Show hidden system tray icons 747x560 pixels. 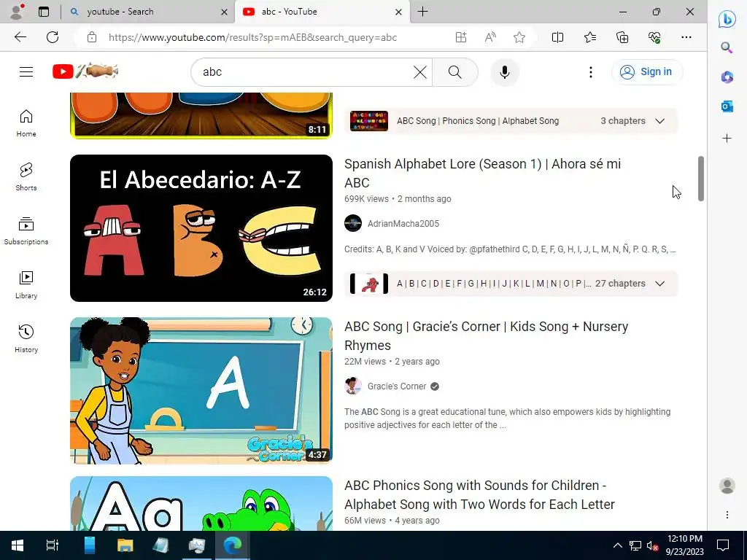click(617, 545)
